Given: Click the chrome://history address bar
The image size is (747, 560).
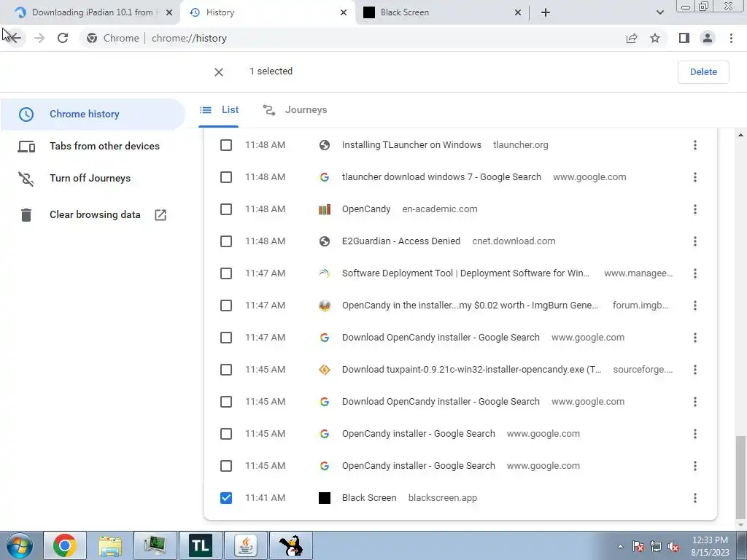Looking at the screenshot, I should pos(350,38).
